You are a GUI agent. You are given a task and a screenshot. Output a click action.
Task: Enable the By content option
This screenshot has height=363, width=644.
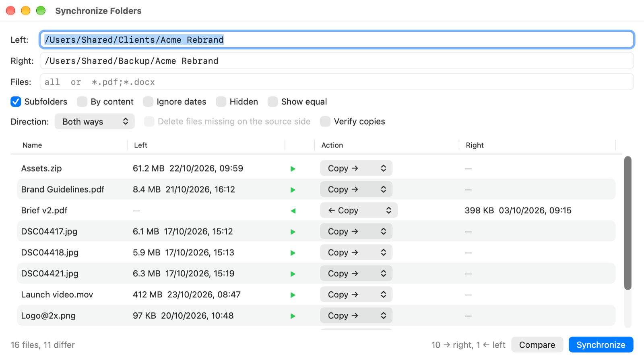click(82, 102)
